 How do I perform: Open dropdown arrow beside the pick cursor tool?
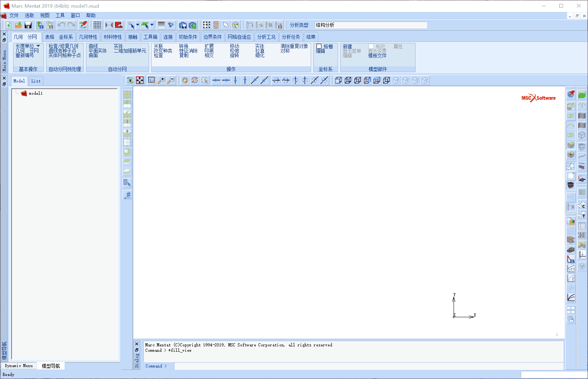(x=137, y=25)
